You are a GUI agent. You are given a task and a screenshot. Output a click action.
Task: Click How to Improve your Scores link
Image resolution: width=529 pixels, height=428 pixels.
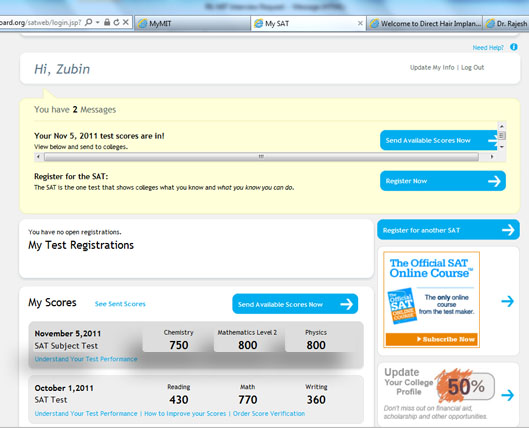[185, 413]
